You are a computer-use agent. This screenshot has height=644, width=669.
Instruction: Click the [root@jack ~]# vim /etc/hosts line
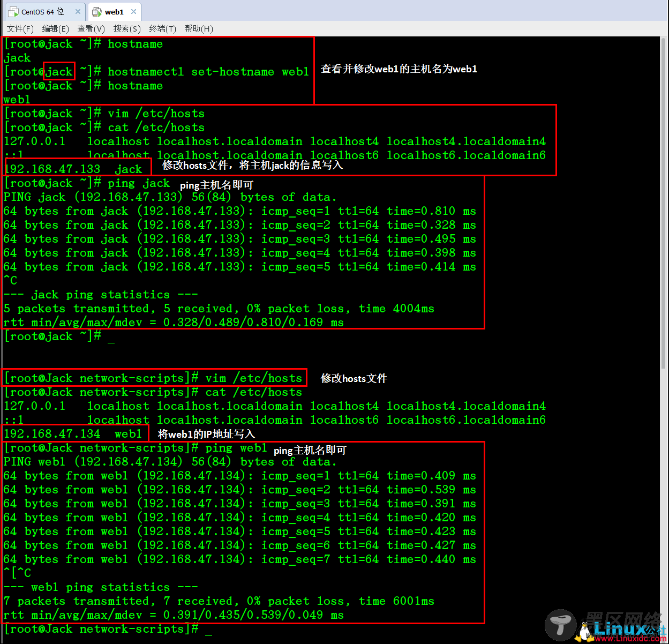[104, 114]
